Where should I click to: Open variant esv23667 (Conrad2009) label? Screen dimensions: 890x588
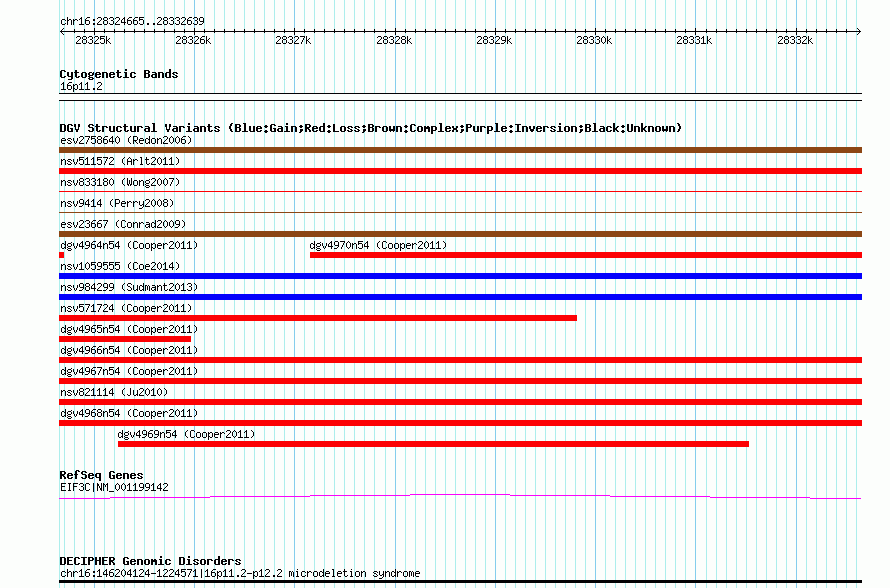click(123, 224)
